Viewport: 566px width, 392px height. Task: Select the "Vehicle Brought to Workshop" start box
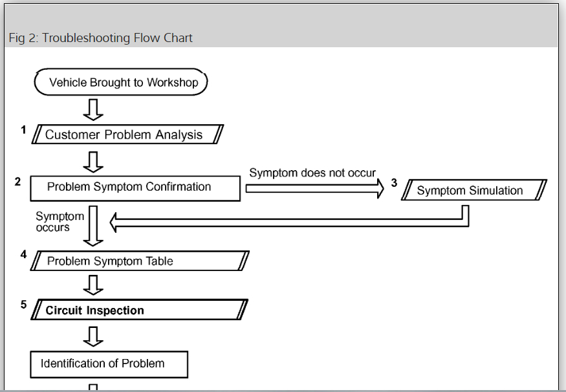click(x=121, y=83)
